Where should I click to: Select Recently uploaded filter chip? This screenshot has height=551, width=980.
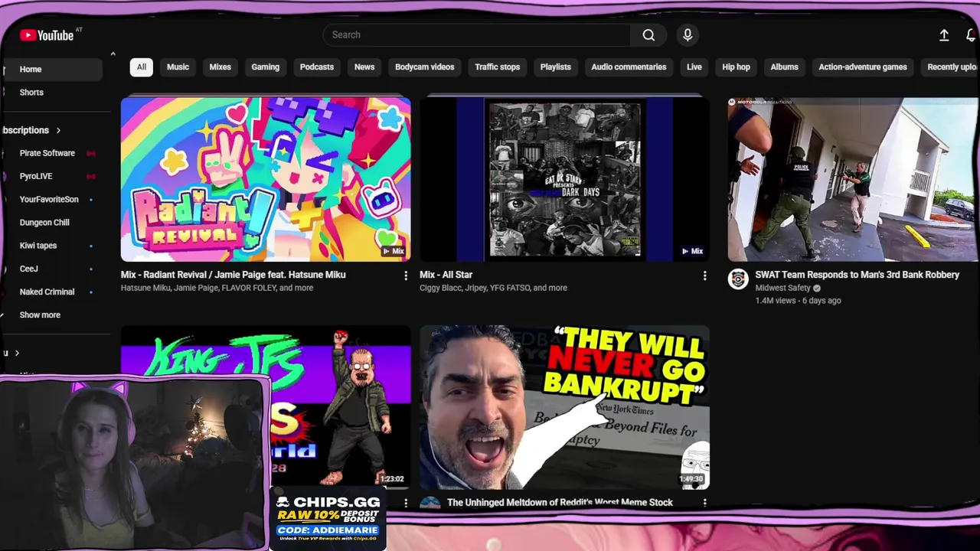pyautogui.click(x=951, y=67)
